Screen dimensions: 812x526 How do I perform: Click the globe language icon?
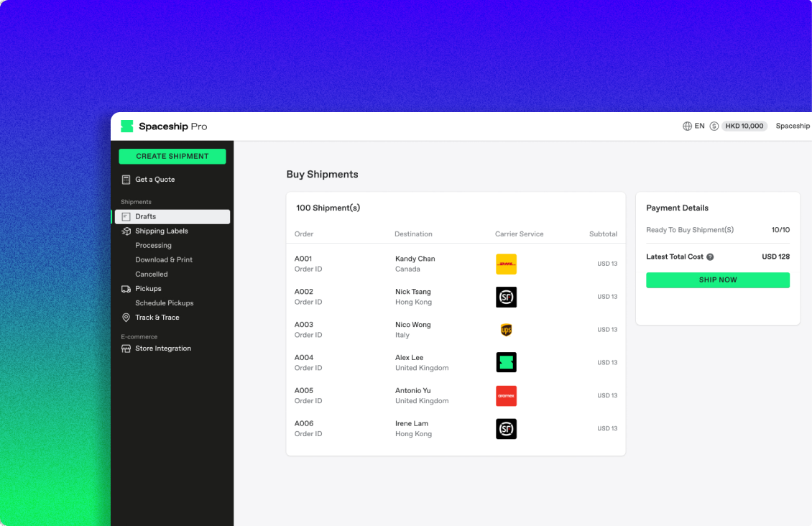click(x=687, y=126)
